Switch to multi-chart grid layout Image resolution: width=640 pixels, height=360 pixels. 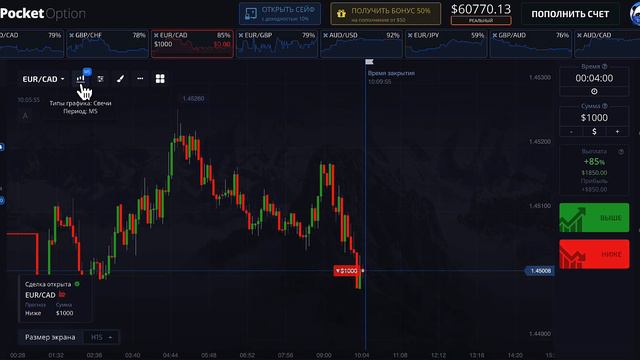tap(160, 79)
